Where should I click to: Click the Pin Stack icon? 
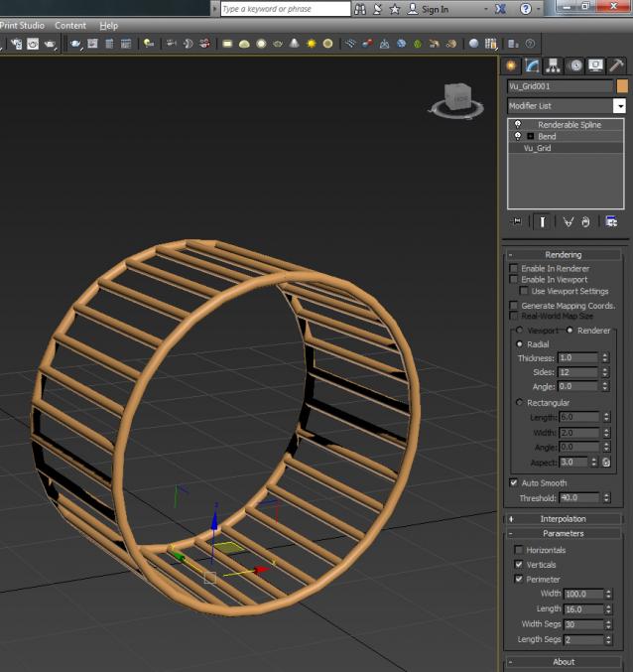[x=517, y=222]
